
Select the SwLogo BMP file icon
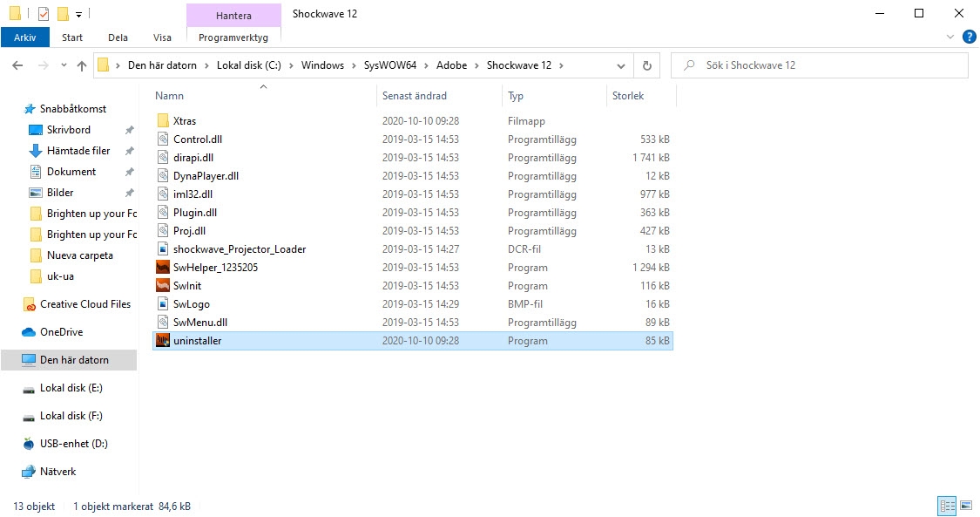tap(163, 303)
